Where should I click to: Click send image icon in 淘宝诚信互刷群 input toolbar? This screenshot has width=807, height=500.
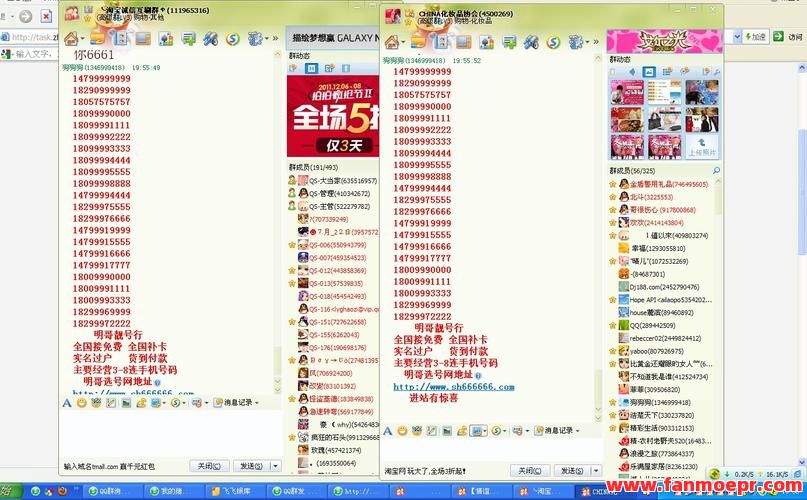[126, 403]
